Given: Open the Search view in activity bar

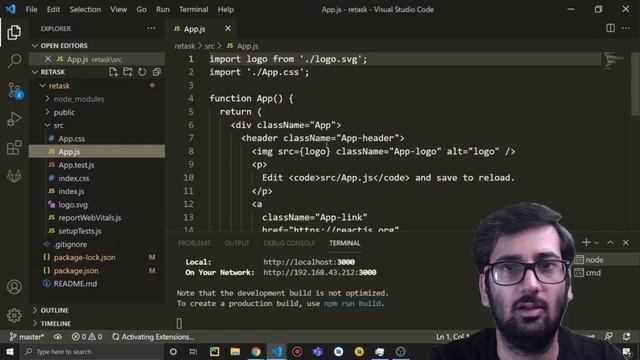Looking at the screenshot, I should point(14,61).
